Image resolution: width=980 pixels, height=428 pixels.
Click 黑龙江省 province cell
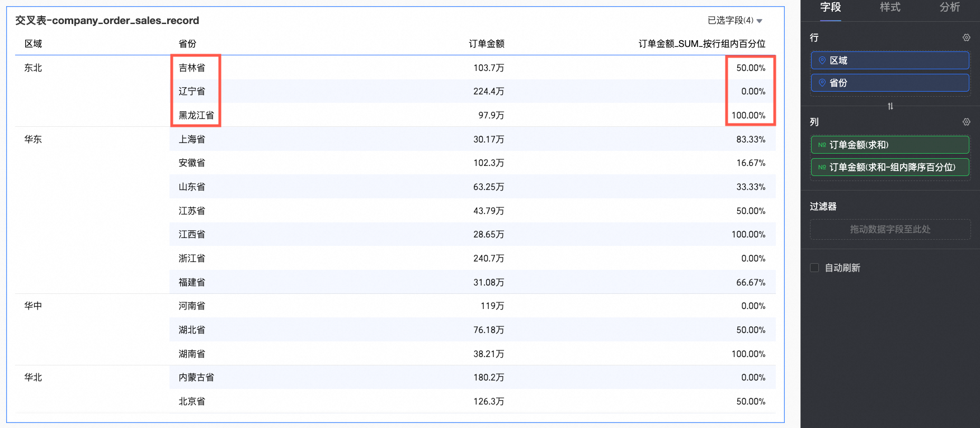coord(196,115)
